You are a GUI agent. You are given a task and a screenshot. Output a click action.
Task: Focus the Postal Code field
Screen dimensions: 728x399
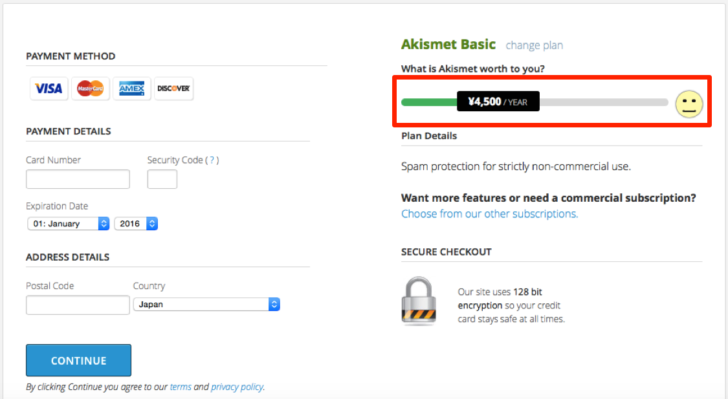tap(78, 305)
